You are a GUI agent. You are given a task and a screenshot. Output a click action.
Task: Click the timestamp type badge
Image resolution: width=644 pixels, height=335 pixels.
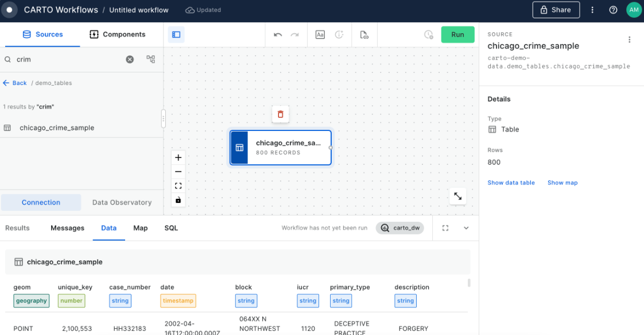pyautogui.click(x=178, y=301)
